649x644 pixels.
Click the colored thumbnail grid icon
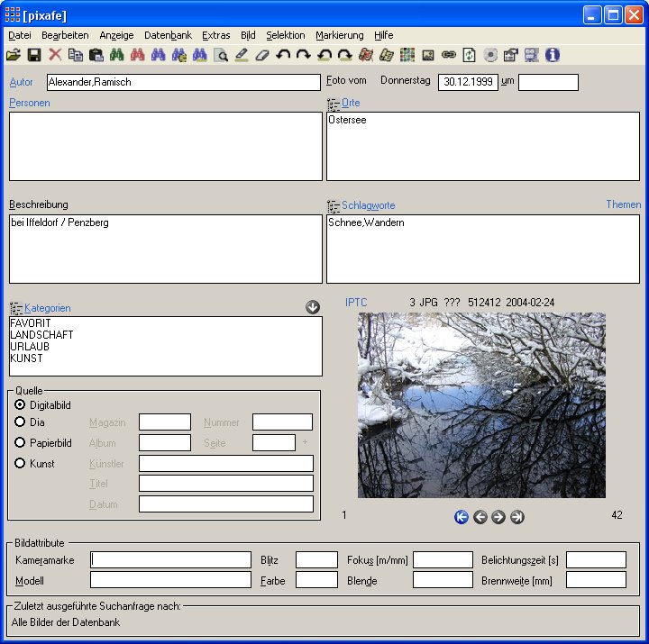coord(407,55)
